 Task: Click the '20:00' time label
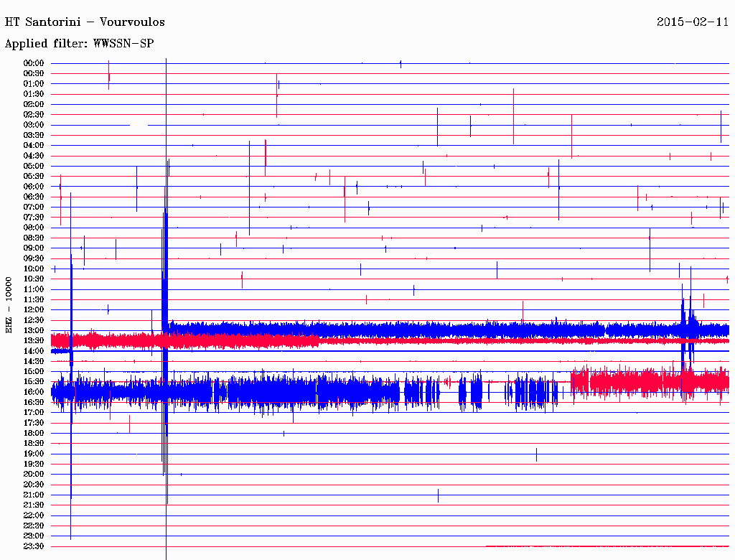click(34, 474)
